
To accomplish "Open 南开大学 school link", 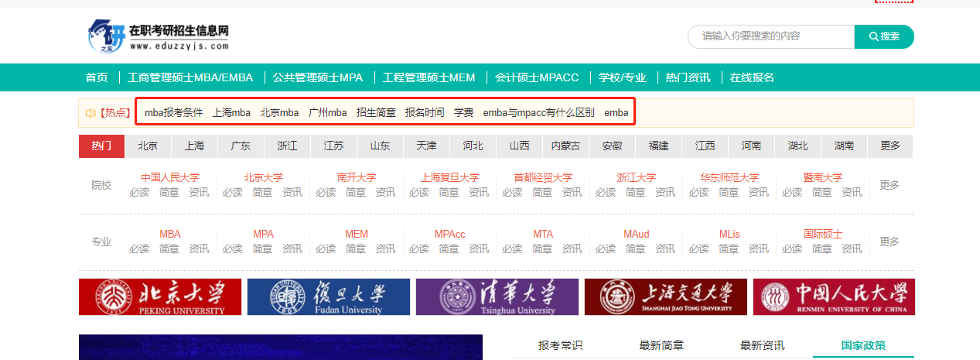I will pyautogui.click(x=357, y=177).
